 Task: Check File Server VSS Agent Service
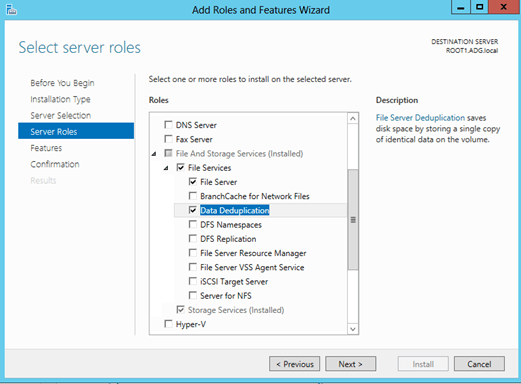[x=193, y=267]
